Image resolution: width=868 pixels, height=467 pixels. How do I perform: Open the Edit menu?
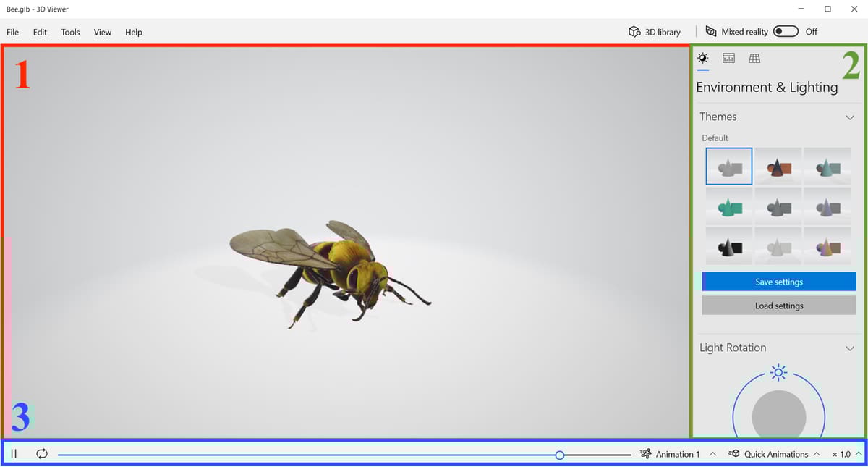[x=40, y=32]
